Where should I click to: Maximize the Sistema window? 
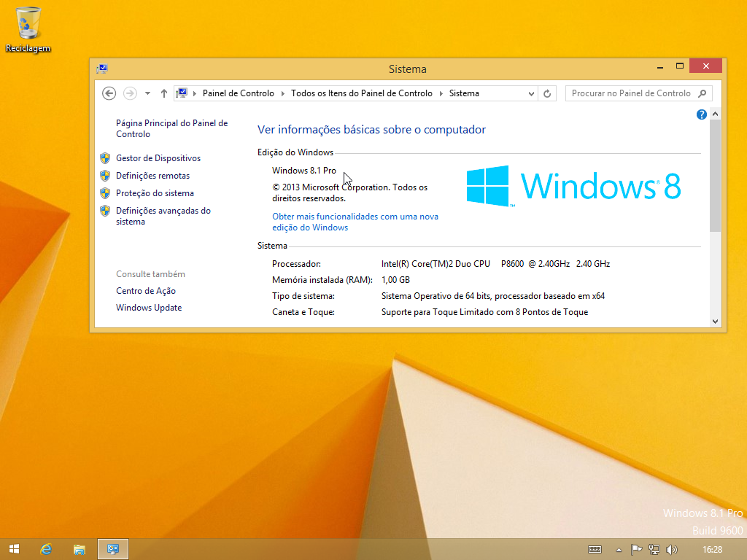pyautogui.click(x=680, y=66)
